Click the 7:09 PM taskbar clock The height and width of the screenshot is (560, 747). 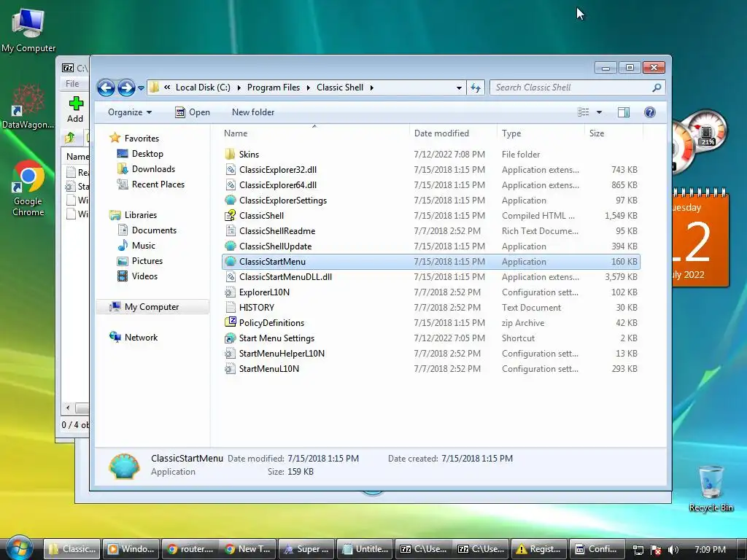(710, 550)
